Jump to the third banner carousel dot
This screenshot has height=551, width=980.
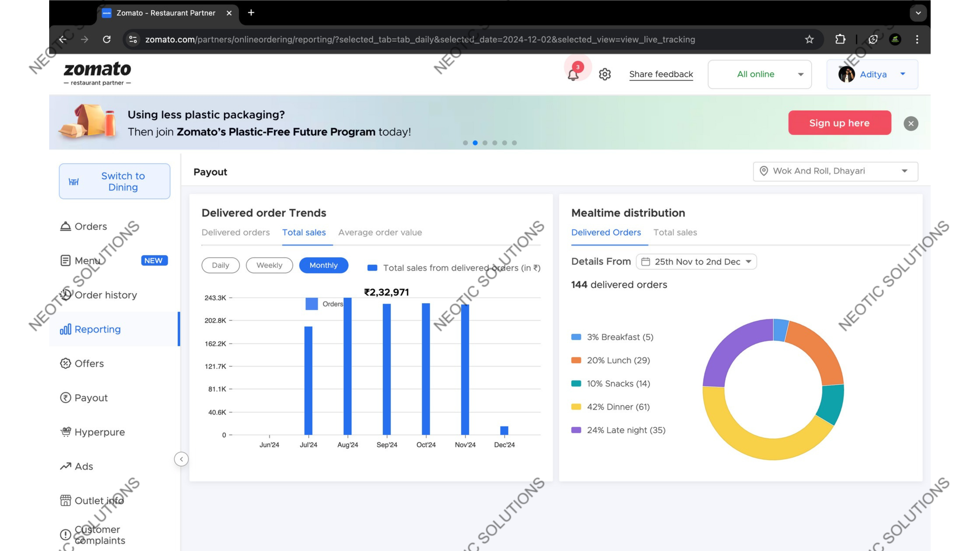pyautogui.click(x=485, y=143)
